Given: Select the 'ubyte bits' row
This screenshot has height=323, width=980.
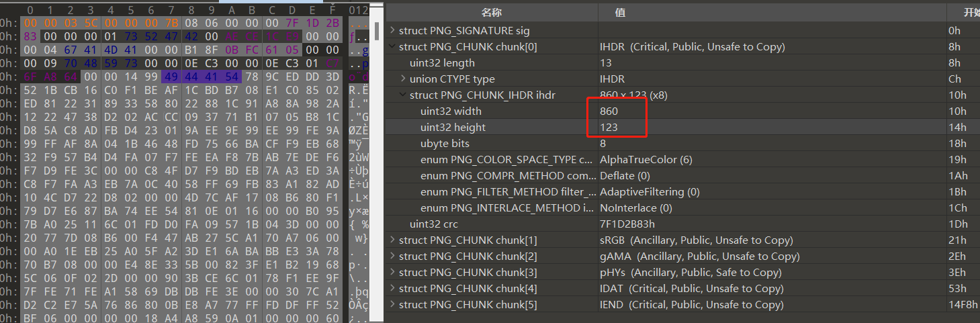Looking at the screenshot, I should [682, 143].
